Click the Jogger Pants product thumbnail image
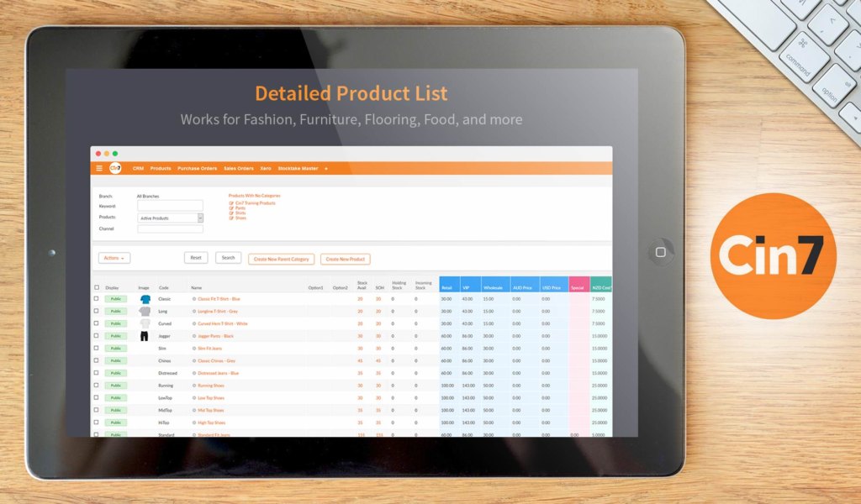 [144, 336]
